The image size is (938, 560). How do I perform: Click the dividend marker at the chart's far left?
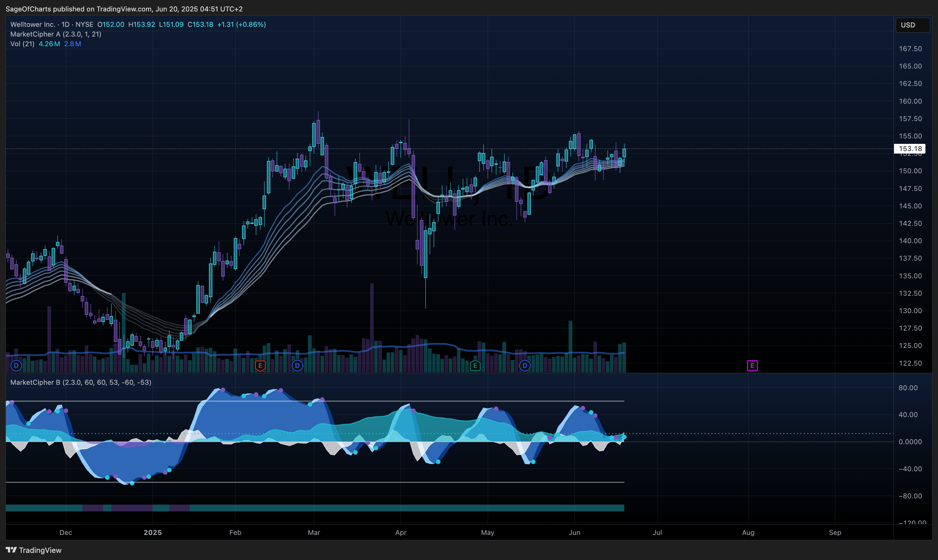[16, 365]
